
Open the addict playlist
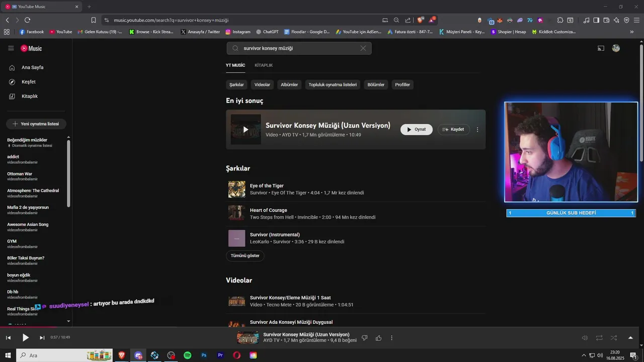point(13,157)
